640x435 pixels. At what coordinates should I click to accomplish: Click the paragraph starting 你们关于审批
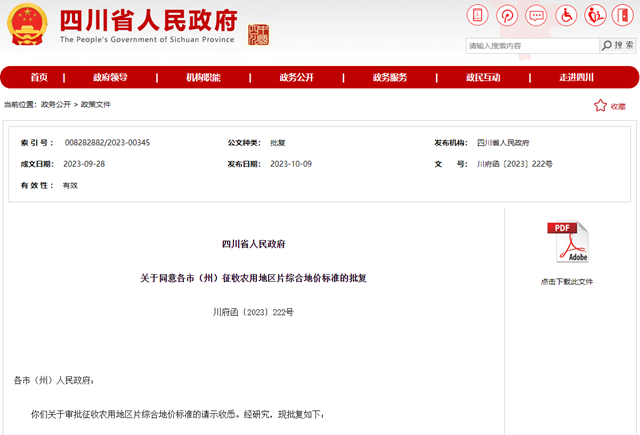coord(178,414)
